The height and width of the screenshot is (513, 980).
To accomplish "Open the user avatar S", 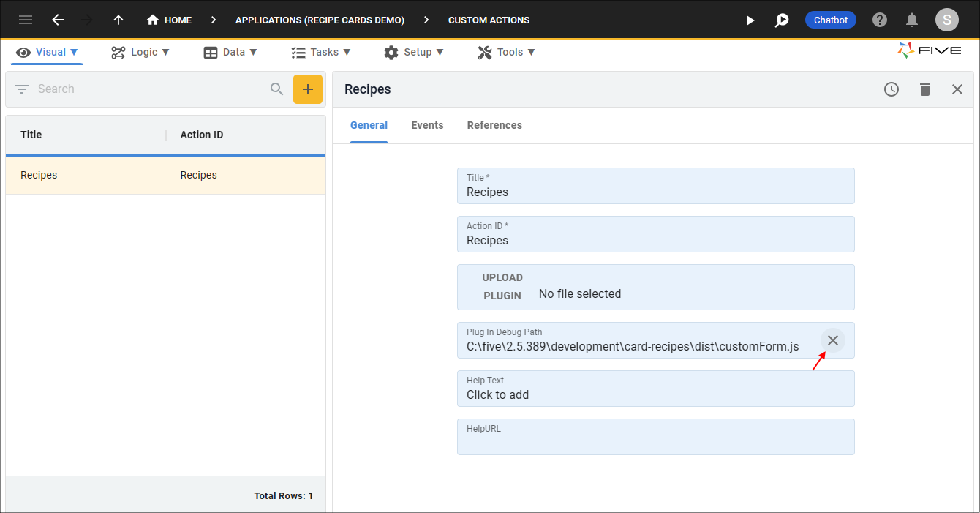I will pyautogui.click(x=946, y=20).
